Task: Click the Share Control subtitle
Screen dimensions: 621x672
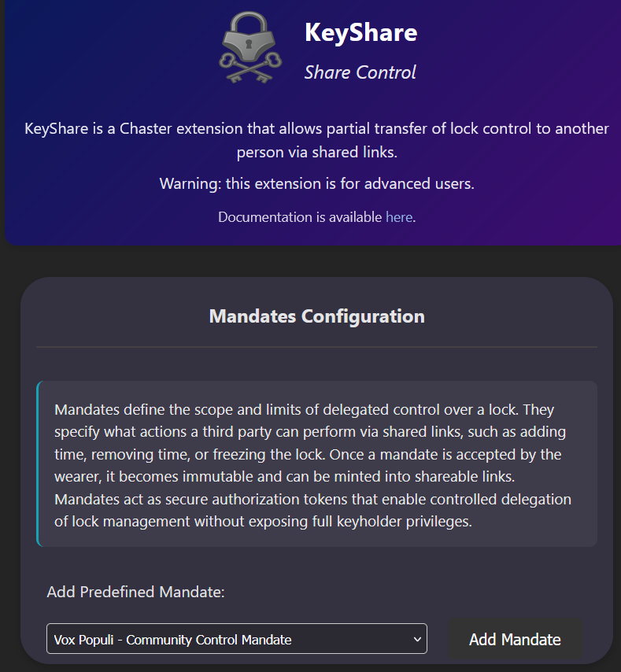Action: [360, 72]
